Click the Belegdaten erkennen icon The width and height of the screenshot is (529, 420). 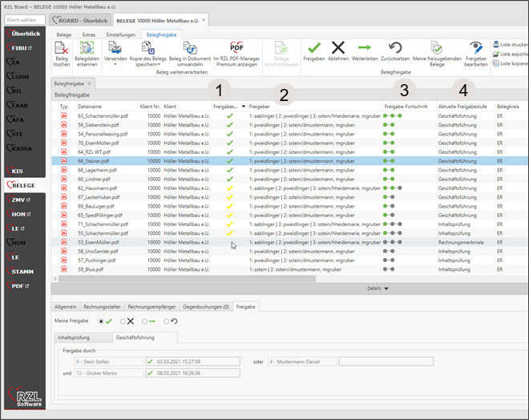pyautogui.click(x=87, y=49)
